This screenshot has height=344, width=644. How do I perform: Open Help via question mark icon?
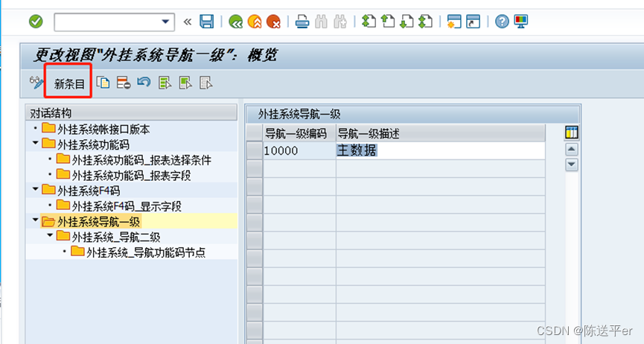tap(502, 22)
